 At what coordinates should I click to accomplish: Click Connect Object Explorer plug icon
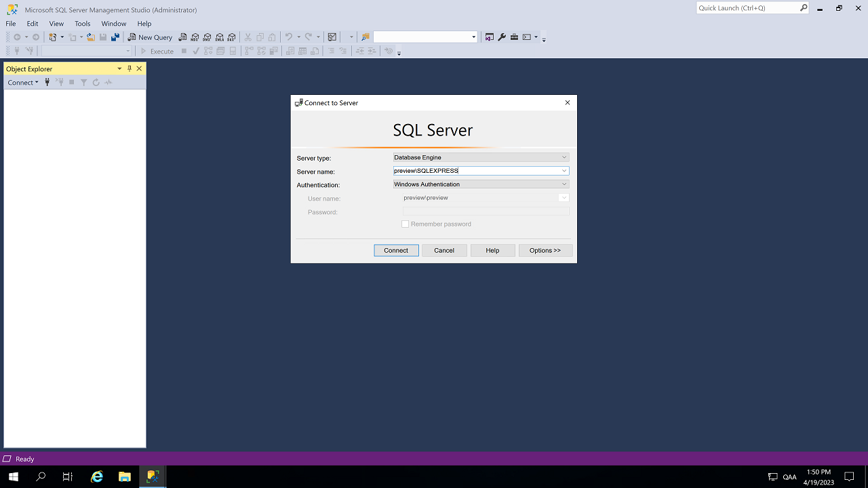click(47, 82)
